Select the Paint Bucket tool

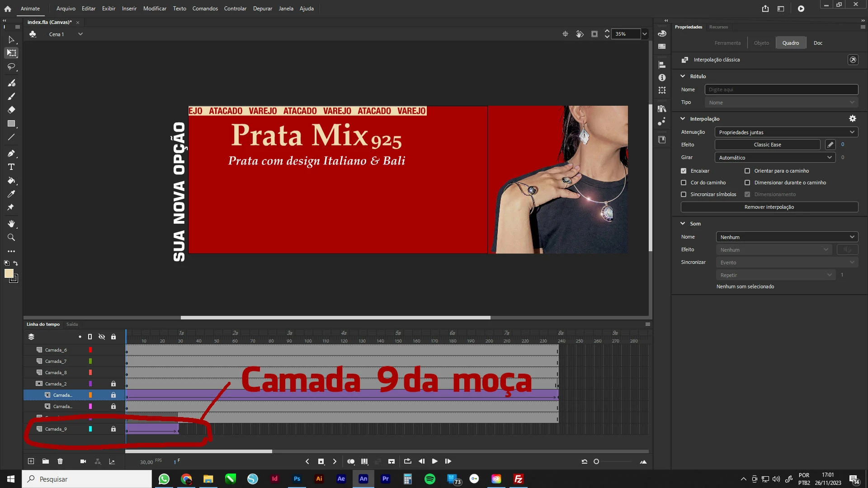11,181
